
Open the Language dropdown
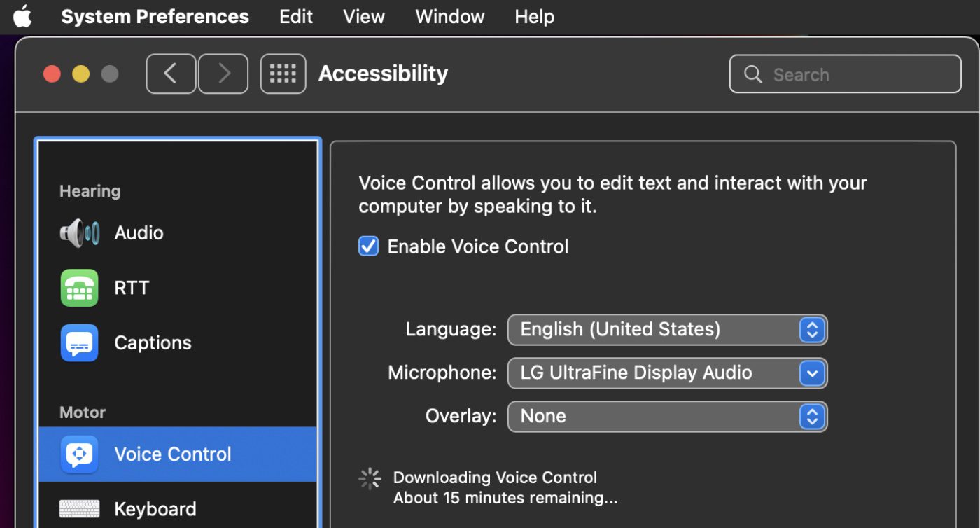point(667,330)
